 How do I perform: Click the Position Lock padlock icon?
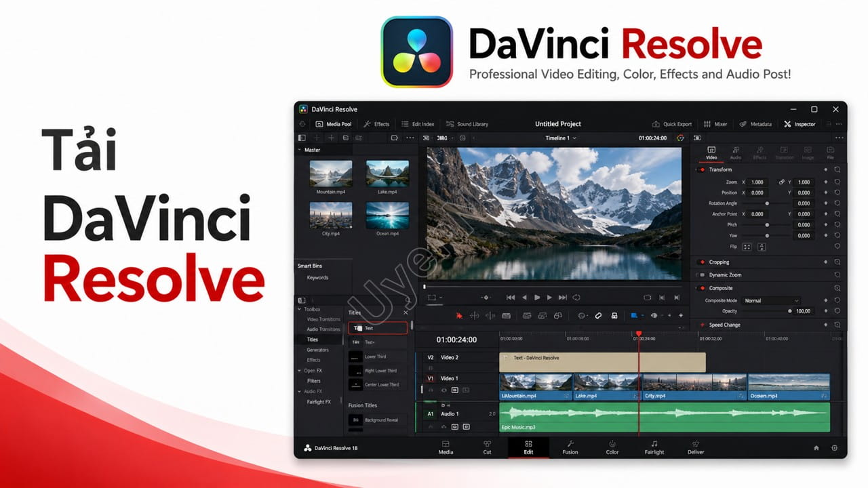(614, 315)
